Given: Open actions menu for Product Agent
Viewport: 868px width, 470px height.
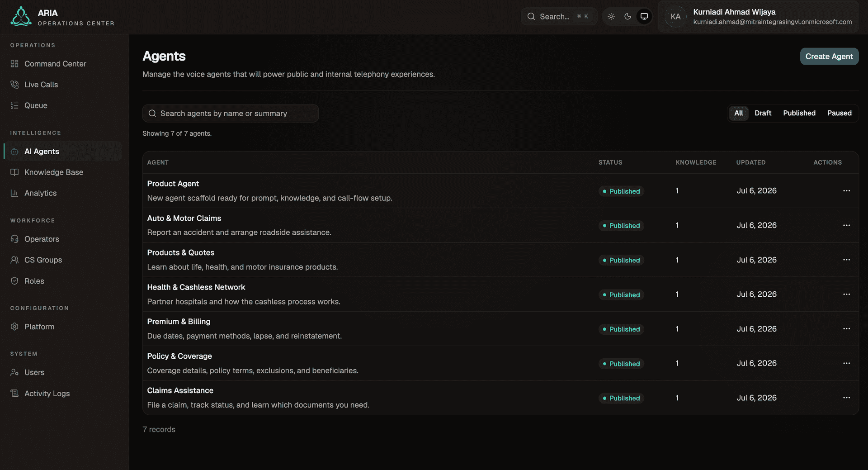Looking at the screenshot, I should [846, 191].
